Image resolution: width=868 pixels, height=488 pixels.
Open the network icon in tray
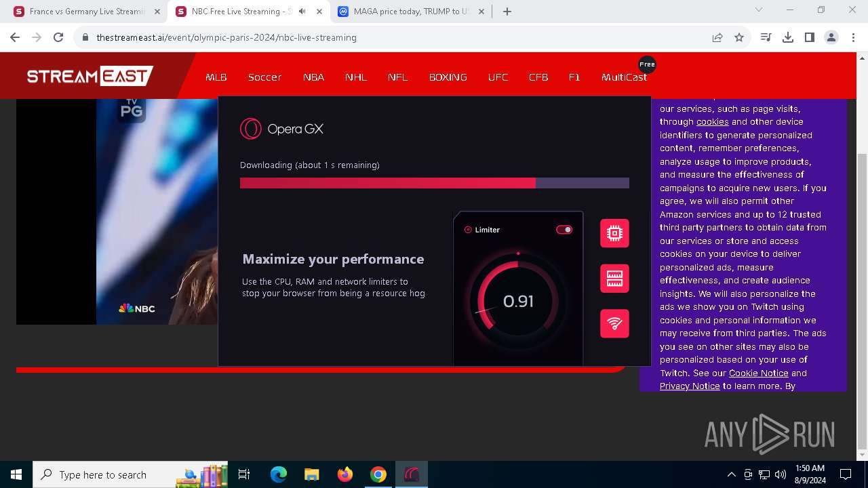[764, 474]
